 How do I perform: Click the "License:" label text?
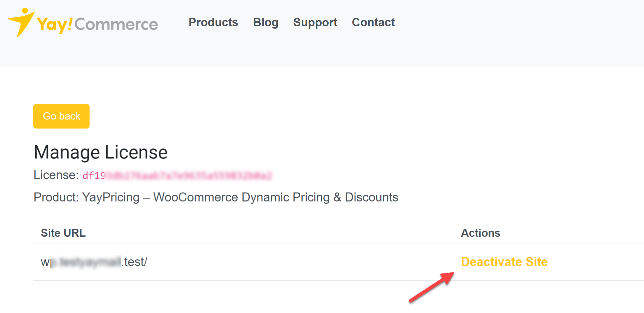pyautogui.click(x=56, y=175)
